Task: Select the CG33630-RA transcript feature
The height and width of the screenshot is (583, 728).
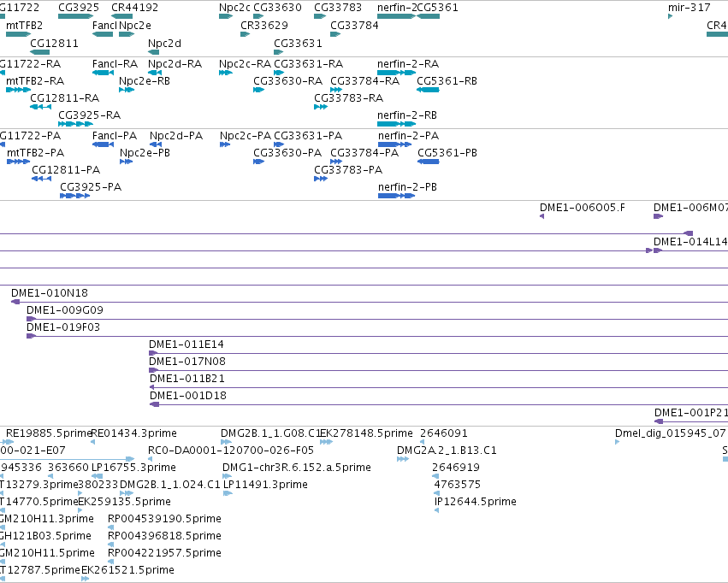Action: coord(258,90)
